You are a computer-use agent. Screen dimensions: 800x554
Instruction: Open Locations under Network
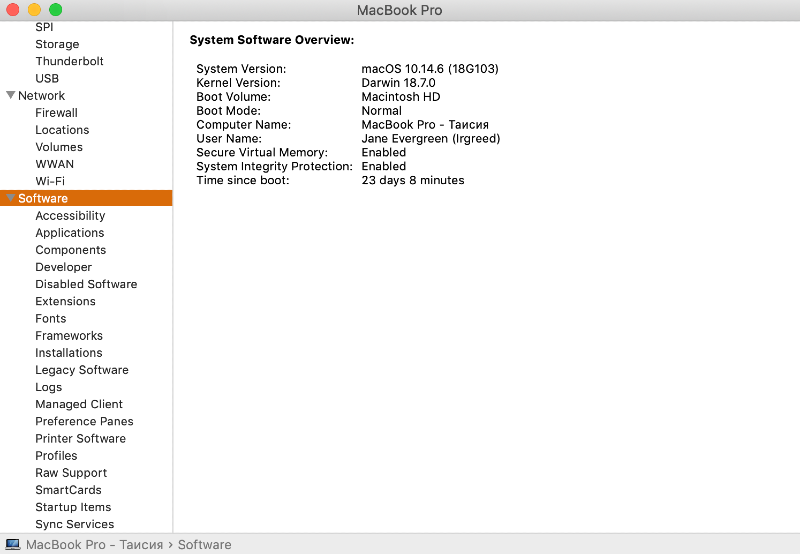[x=62, y=130]
